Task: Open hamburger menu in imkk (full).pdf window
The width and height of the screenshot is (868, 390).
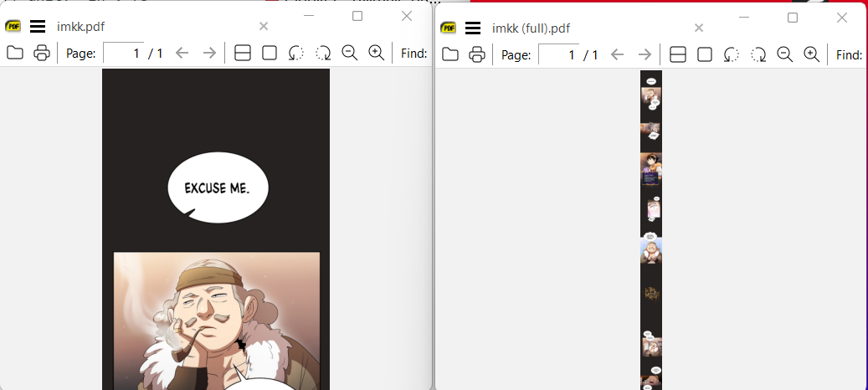Action: (x=473, y=28)
